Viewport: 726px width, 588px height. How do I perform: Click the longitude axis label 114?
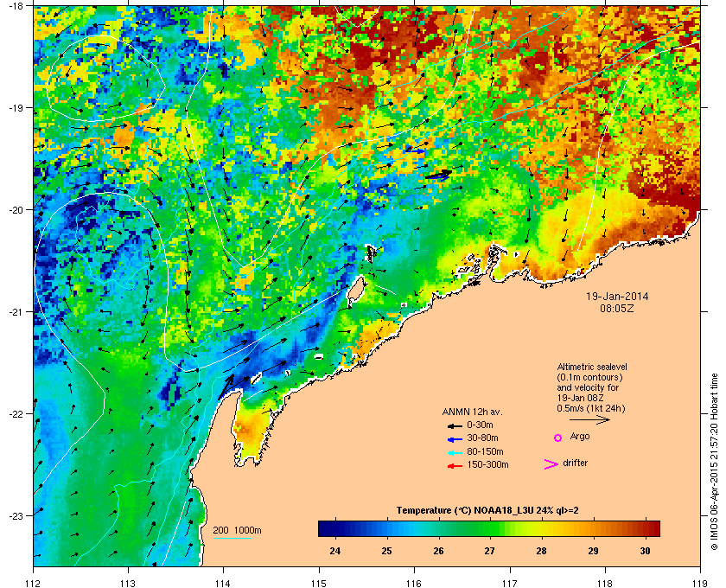[223, 583]
